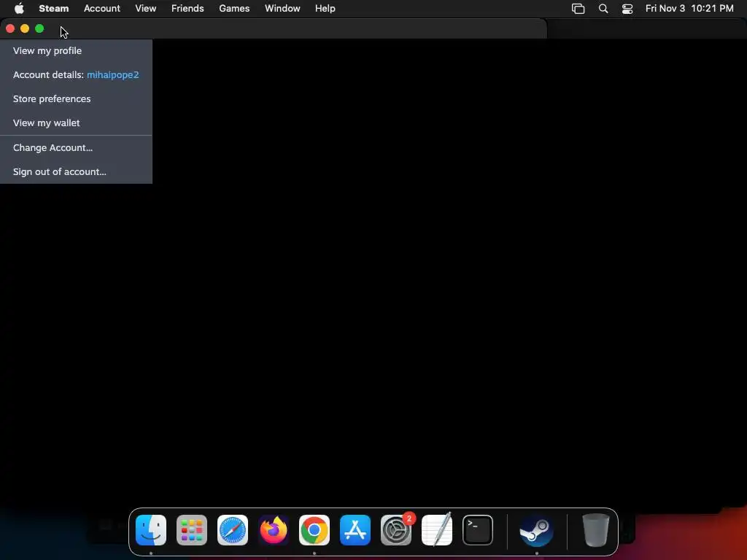747x560 pixels.
Task: Open the Games menu
Action: click(234, 9)
